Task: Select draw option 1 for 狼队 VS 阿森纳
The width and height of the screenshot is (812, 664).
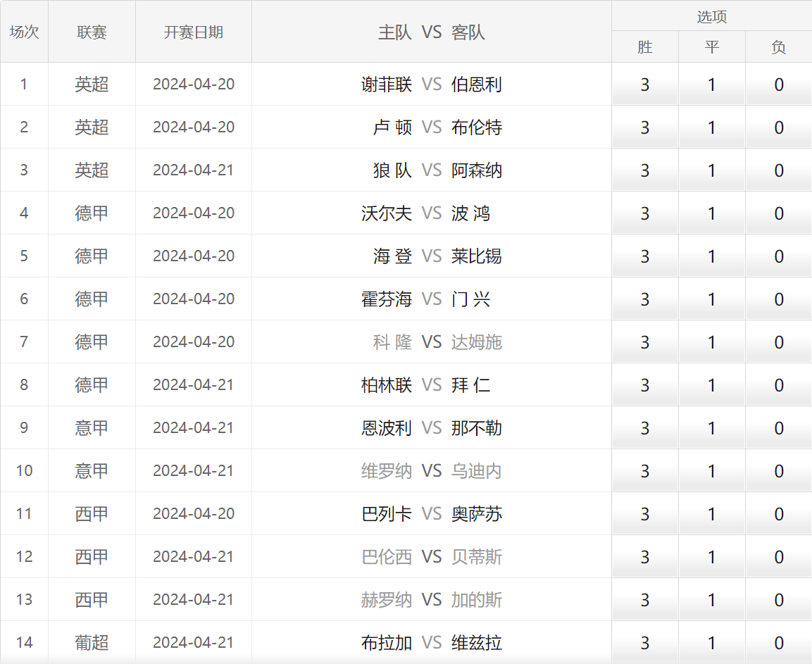Action: (711, 170)
